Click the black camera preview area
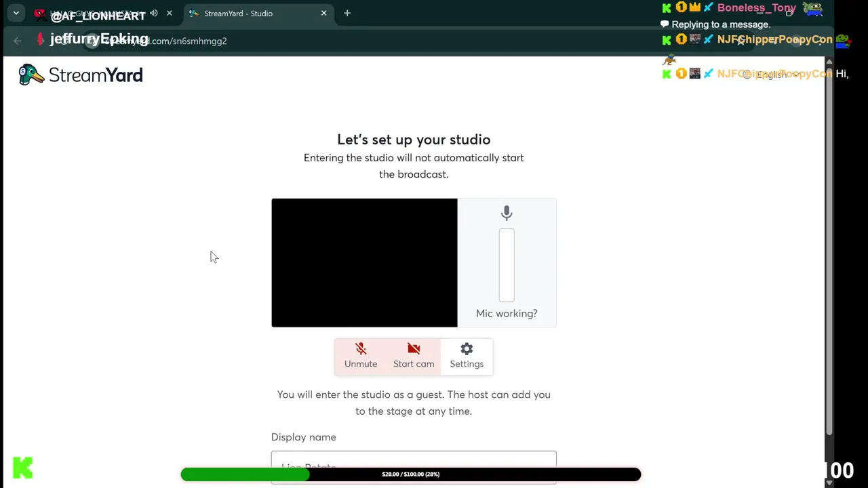The image size is (868, 488). click(x=364, y=262)
